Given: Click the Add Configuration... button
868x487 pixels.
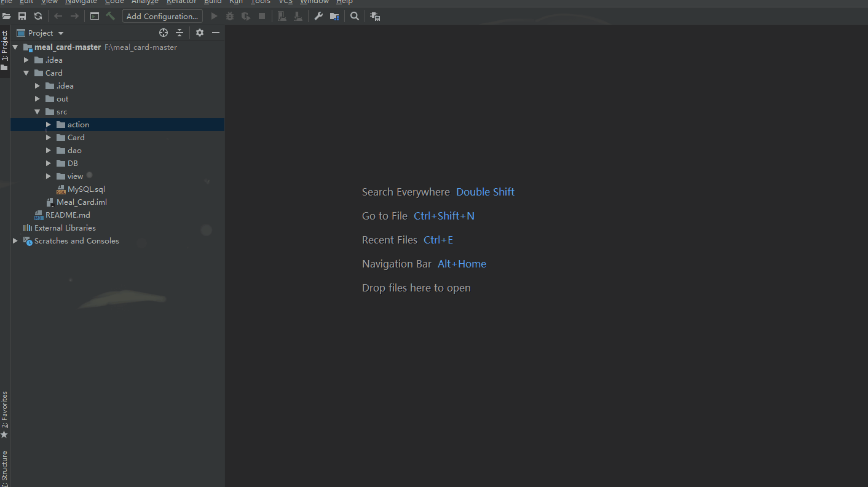Looking at the screenshot, I should [x=162, y=16].
